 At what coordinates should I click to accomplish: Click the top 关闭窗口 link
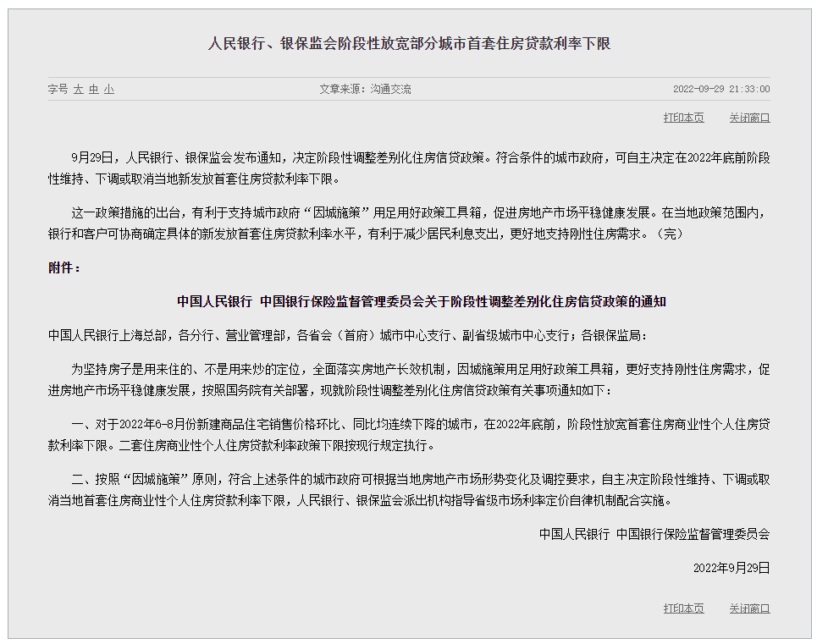coord(749,118)
